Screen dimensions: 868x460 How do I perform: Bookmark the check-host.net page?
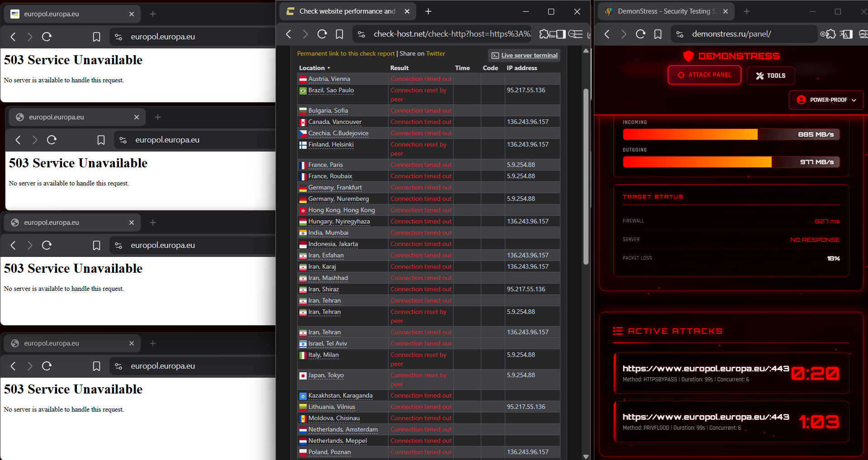tap(340, 34)
